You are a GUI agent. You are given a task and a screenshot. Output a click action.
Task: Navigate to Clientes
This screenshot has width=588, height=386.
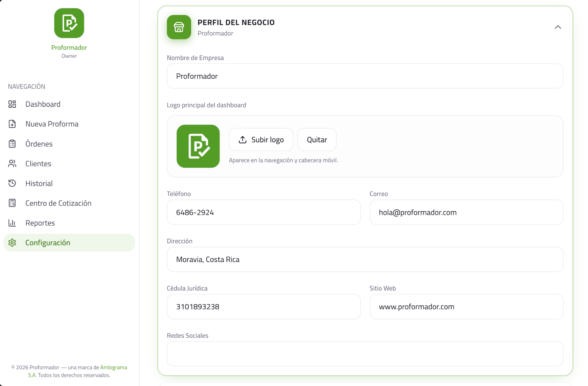tap(69, 163)
